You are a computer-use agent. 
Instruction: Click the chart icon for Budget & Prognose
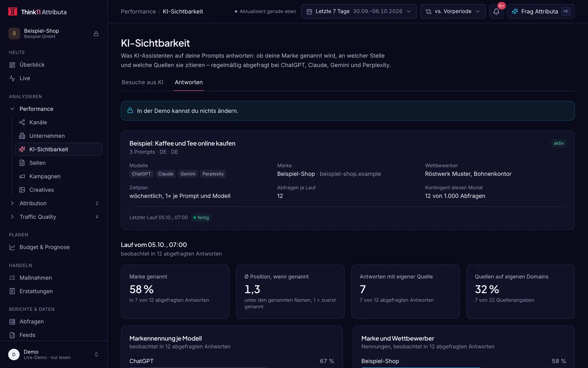click(12, 247)
